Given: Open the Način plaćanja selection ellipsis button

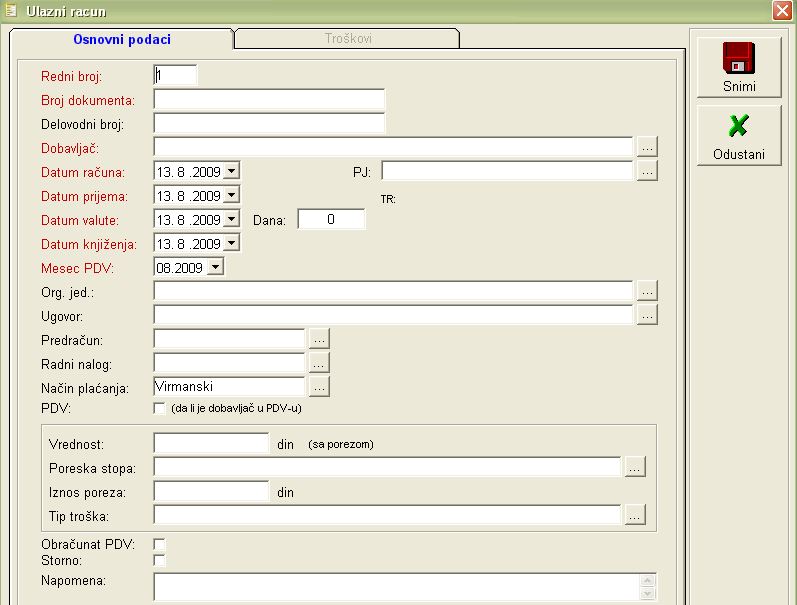Looking at the screenshot, I should coord(319,387).
